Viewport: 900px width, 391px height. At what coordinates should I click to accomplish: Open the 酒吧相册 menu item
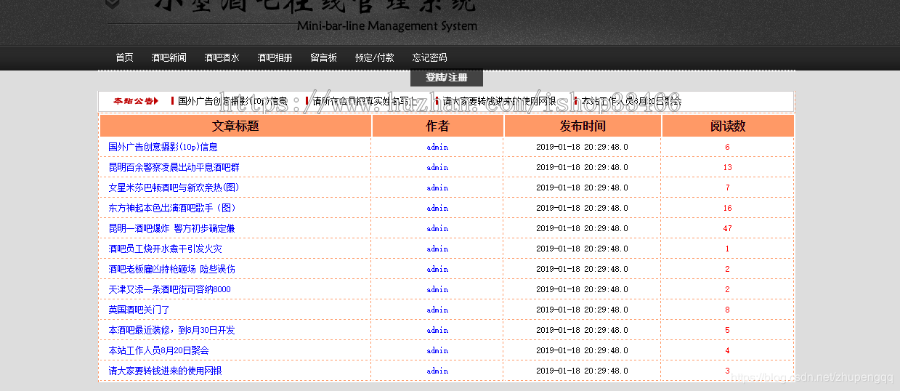point(274,58)
